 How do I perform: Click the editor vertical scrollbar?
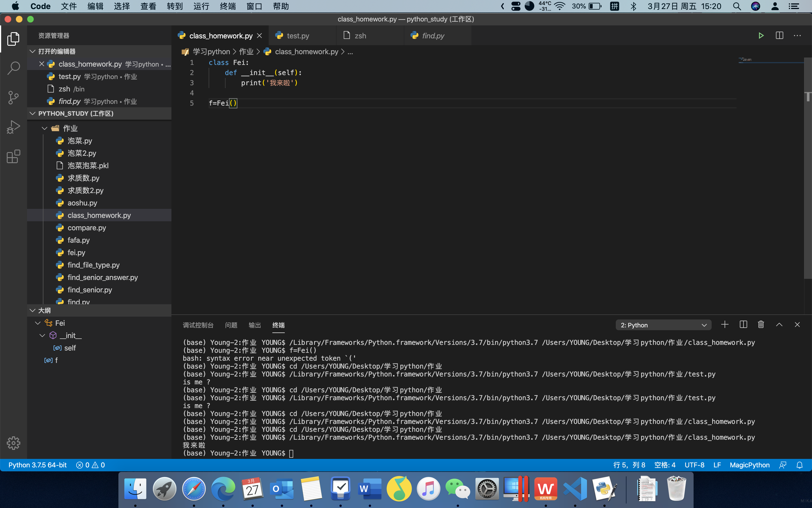pos(808,168)
